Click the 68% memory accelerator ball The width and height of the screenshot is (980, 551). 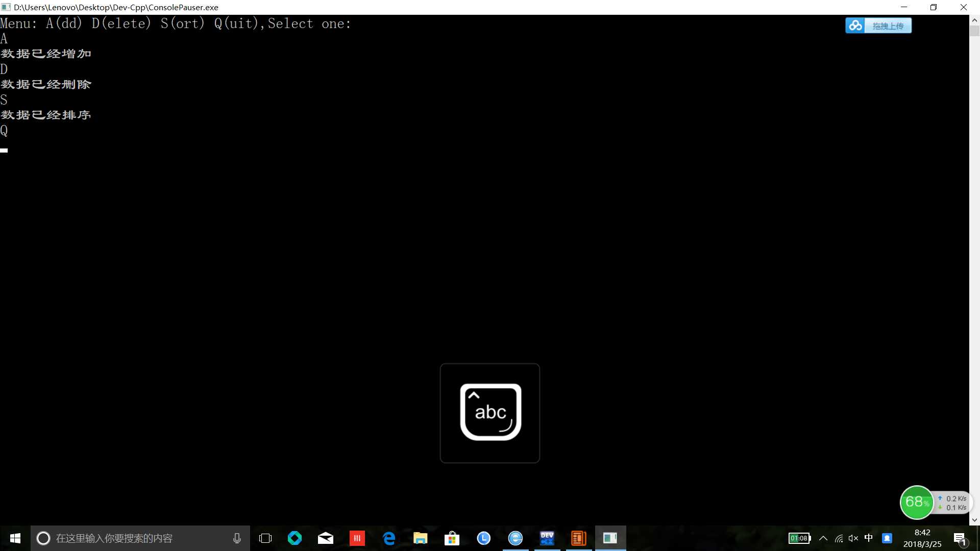coord(917,502)
